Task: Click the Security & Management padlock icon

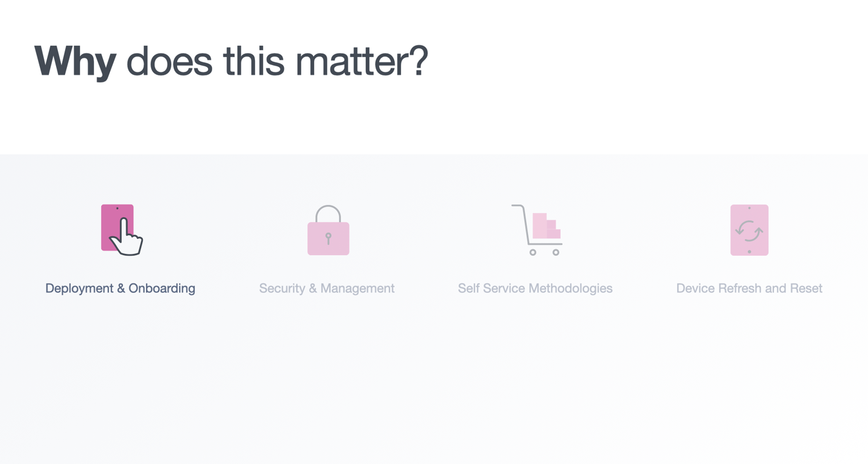Action: point(329,230)
